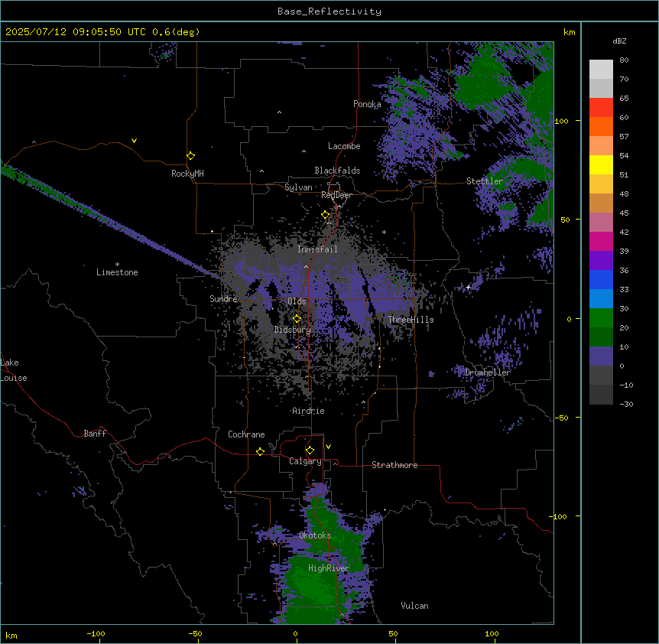Click the Drumheller city label
The height and width of the screenshot is (644, 659).
(488, 372)
